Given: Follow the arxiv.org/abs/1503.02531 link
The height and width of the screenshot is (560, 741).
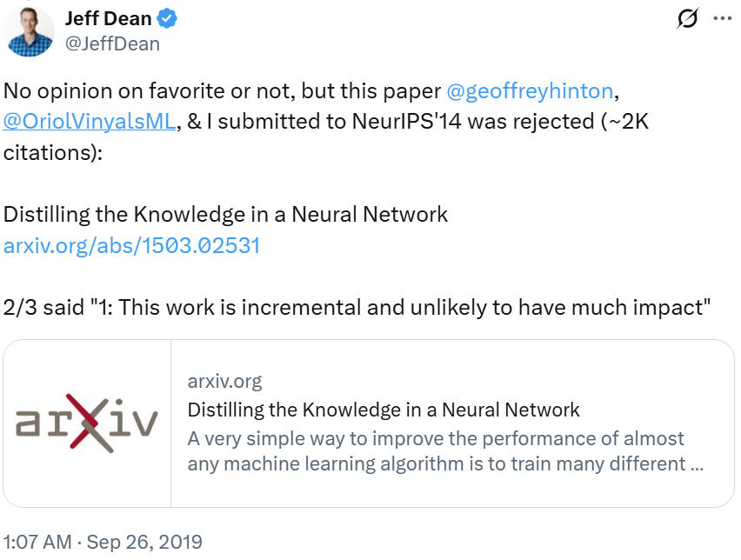Looking at the screenshot, I should point(132,245).
